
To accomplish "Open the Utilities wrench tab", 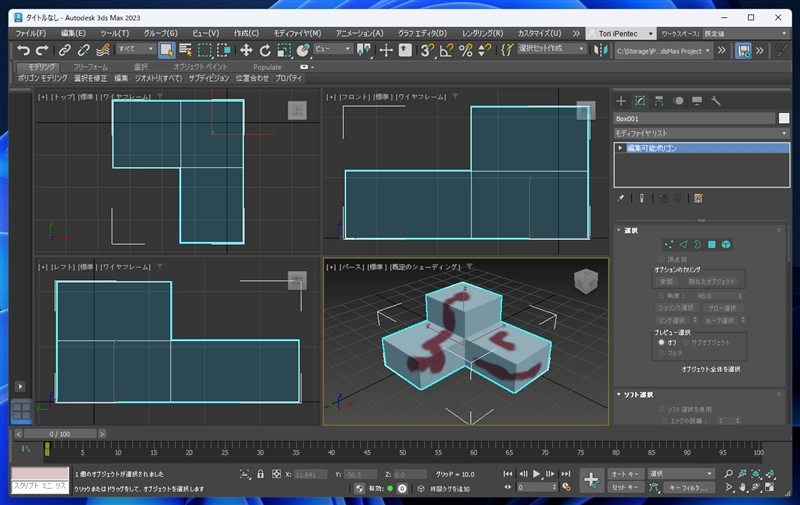I will coord(716,101).
